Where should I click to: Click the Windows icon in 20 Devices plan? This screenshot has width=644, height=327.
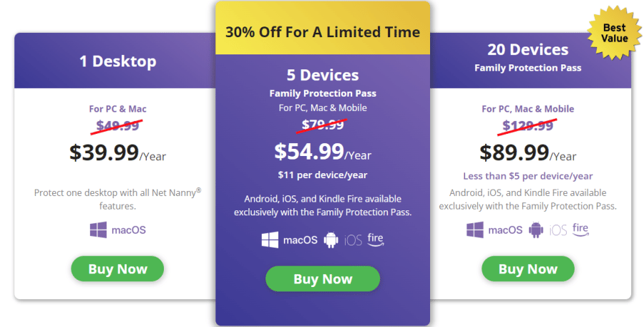point(475,230)
